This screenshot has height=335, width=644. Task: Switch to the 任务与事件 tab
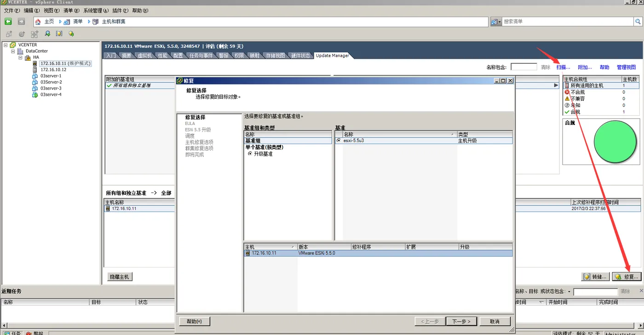click(x=201, y=56)
